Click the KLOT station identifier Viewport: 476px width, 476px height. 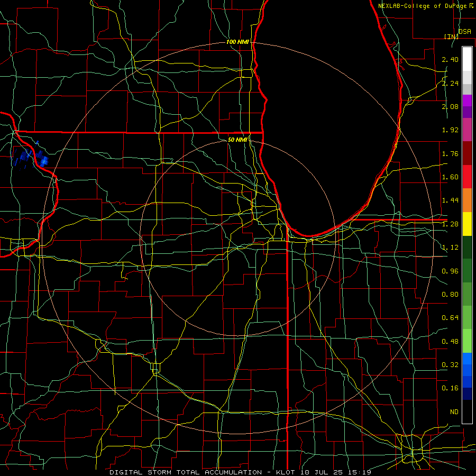tap(286, 472)
